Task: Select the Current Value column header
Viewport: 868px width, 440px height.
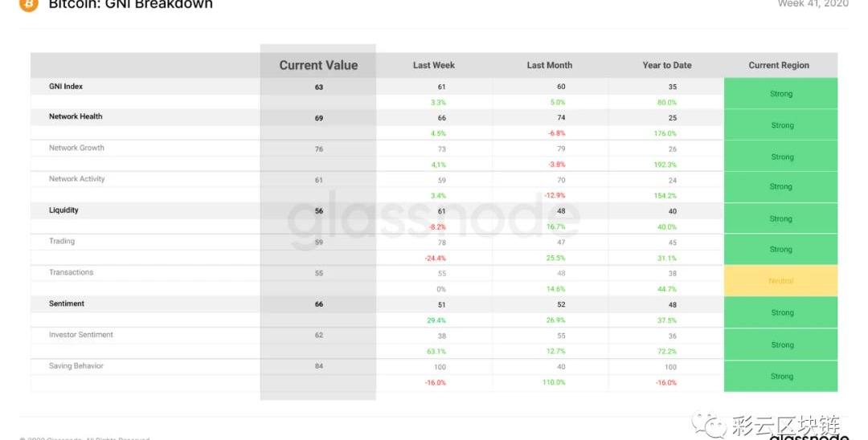Action: pyautogui.click(x=318, y=65)
